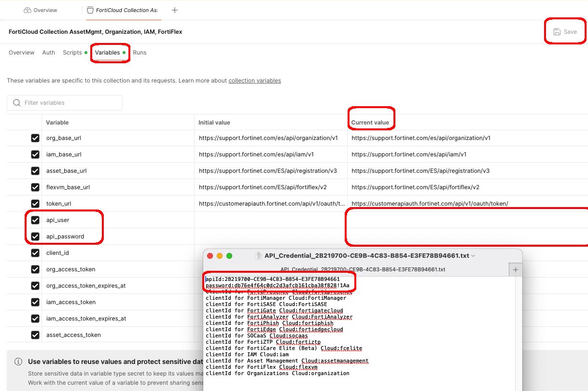Uncheck the iam_base_url variable checkbox
The height and width of the screenshot is (391, 588).
pyautogui.click(x=35, y=154)
